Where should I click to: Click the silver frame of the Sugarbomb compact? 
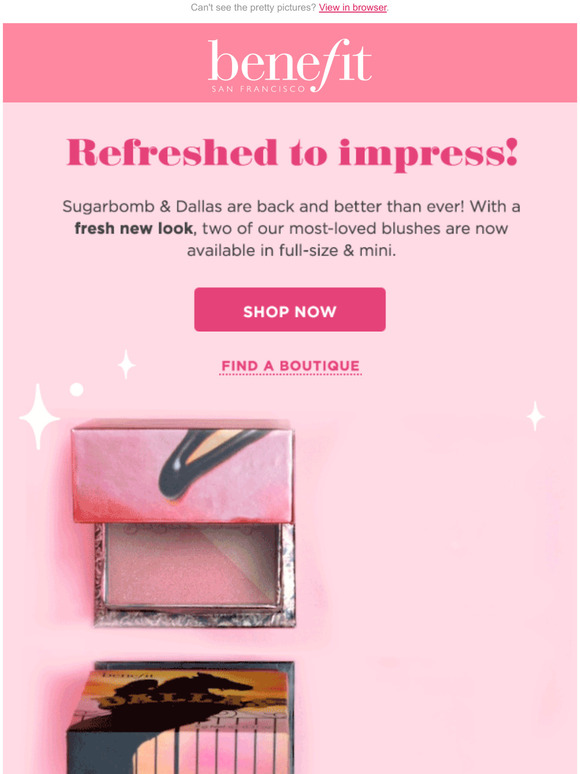(195, 616)
